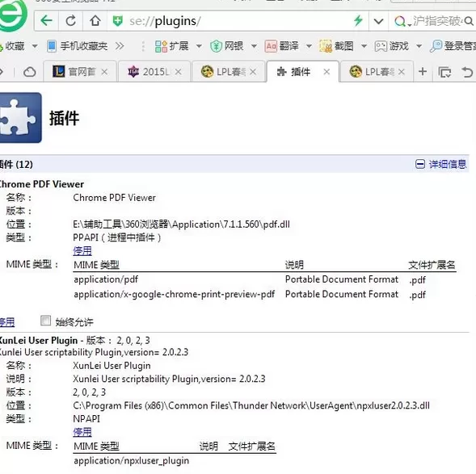Click the cloud icon beside the tabs

tap(29, 72)
